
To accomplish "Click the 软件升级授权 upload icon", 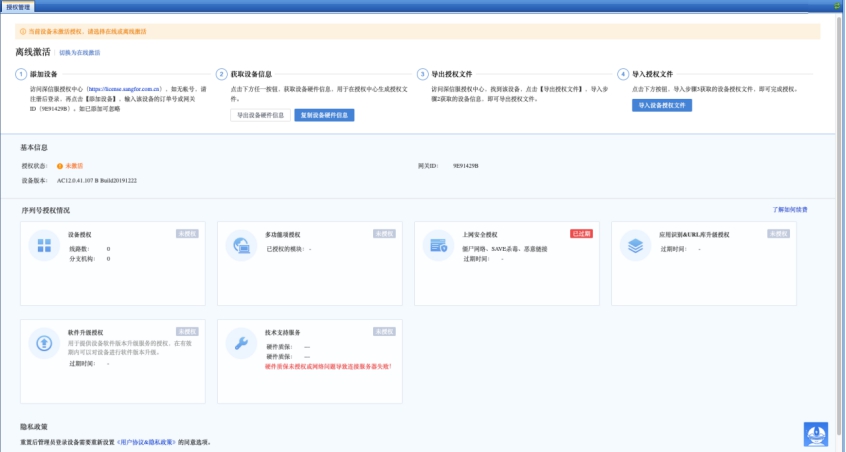I will (45, 343).
